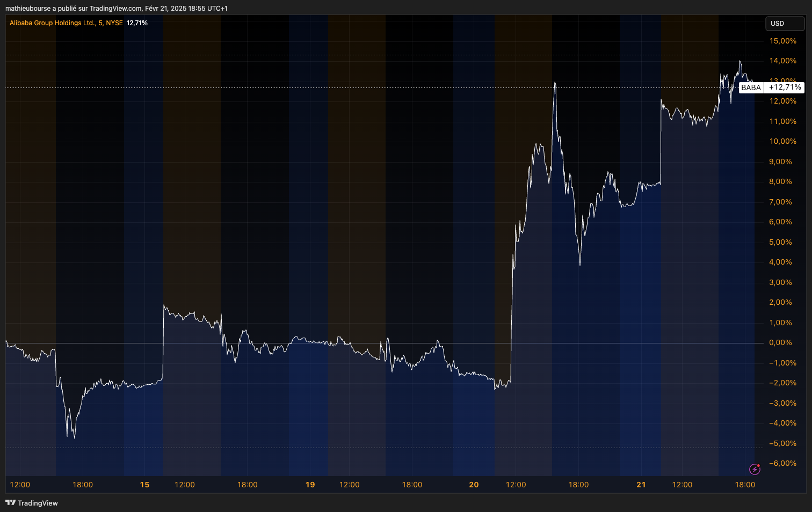Click the date 19 on time axis
812x512 pixels.
coord(310,485)
